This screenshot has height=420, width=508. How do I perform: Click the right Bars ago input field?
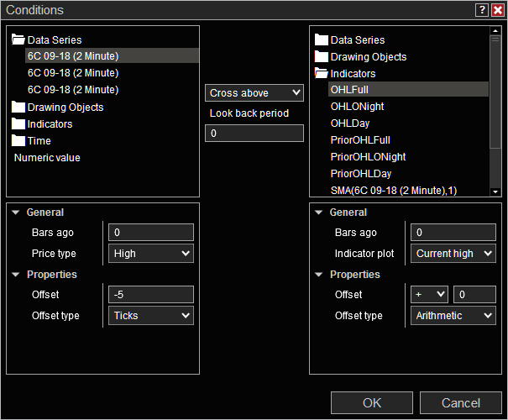453,233
